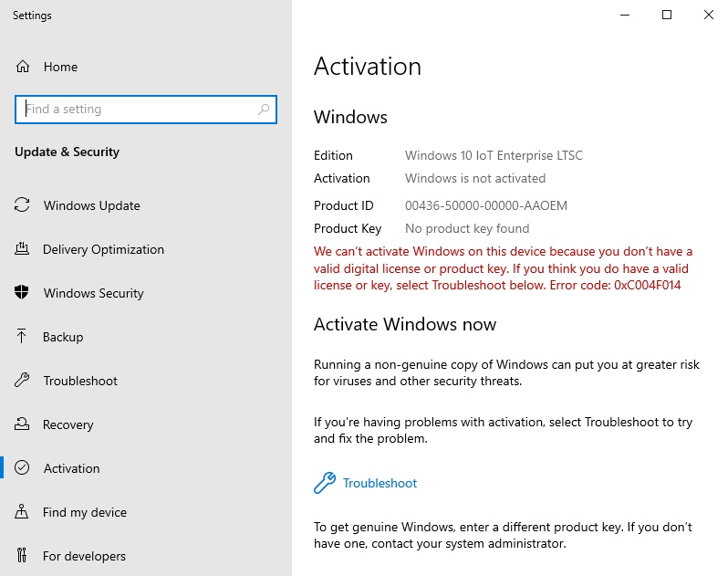Click the For developers icon
728x576 pixels.
[x=23, y=556]
